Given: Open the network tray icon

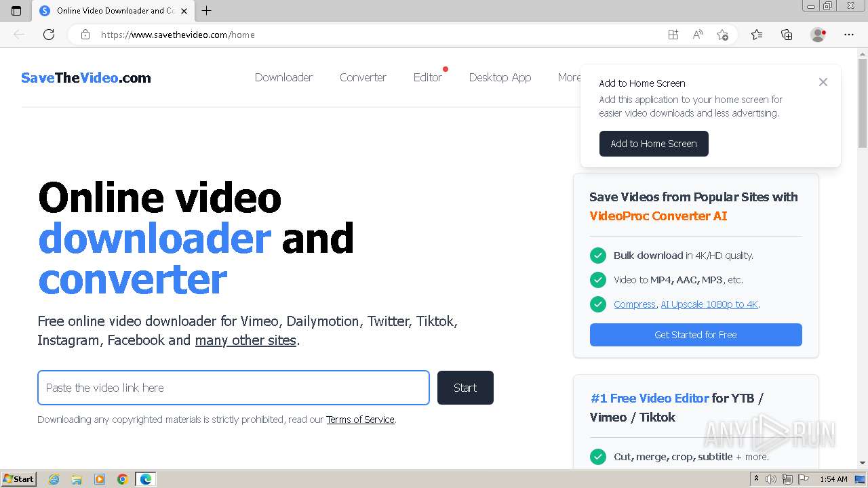Looking at the screenshot, I should pyautogui.click(x=787, y=479).
